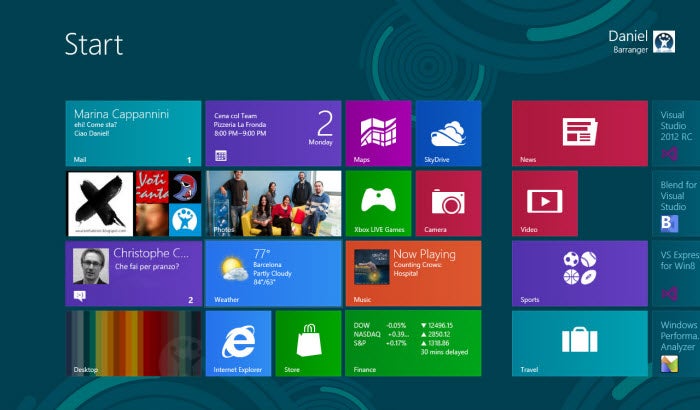Click the 'Now Playing' heading
The image size is (700, 410).
[425, 254]
